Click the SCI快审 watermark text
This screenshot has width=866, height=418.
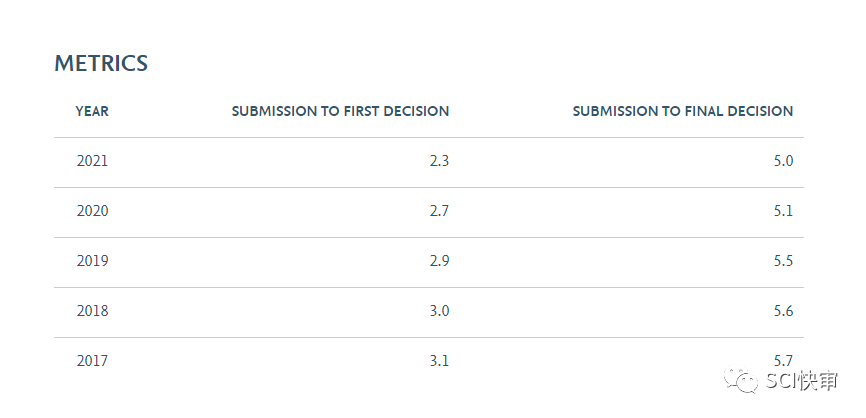coord(802,381)
